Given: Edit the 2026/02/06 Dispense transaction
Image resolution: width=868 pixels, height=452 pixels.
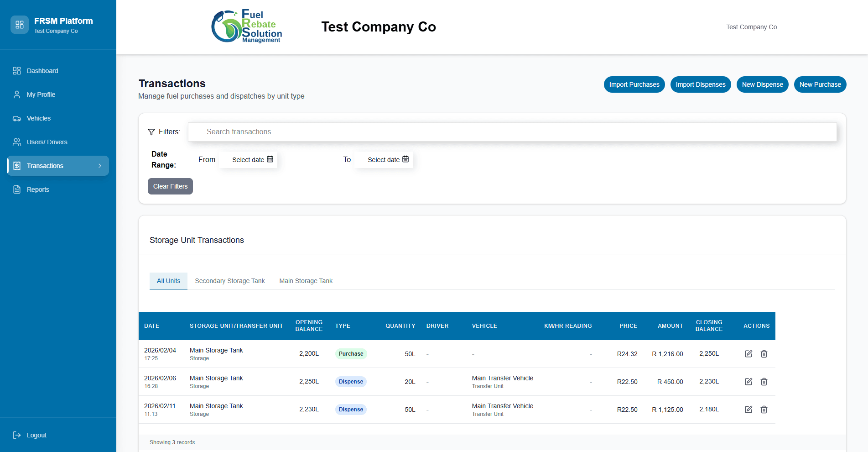Looking at the screenshot, I should click(x=748, y=382).
